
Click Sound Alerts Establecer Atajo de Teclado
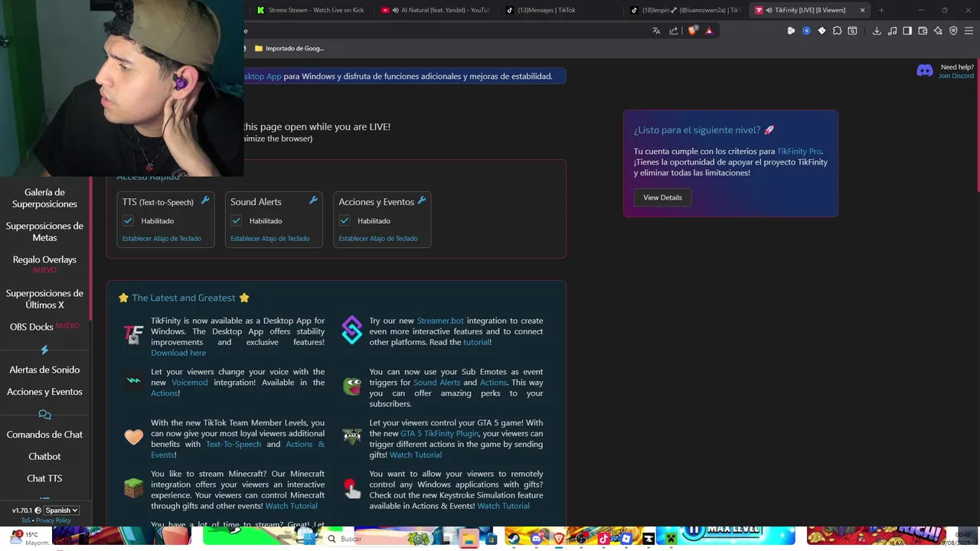point(269,239)
